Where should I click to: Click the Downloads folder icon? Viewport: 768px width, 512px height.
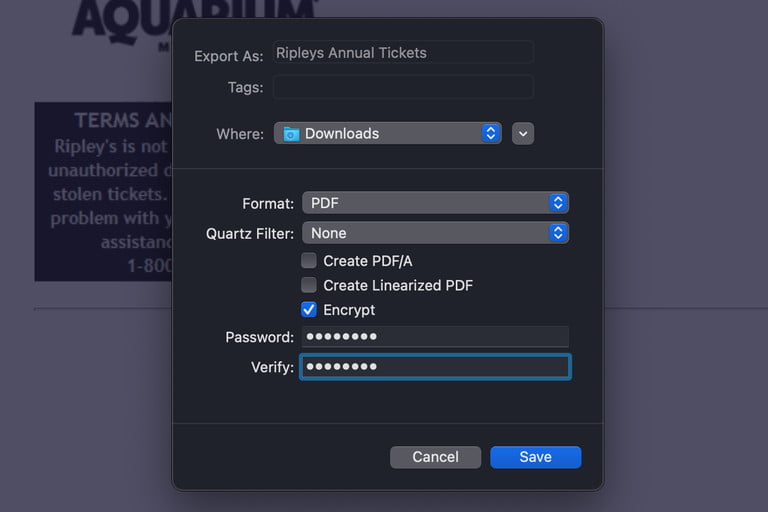tap(291, 133)
